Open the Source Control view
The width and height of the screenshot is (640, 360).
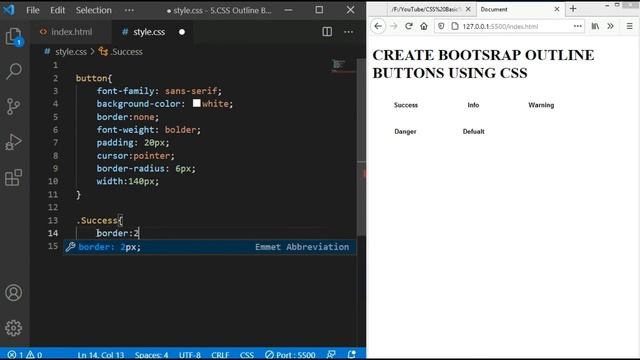[x=13, y=107]
